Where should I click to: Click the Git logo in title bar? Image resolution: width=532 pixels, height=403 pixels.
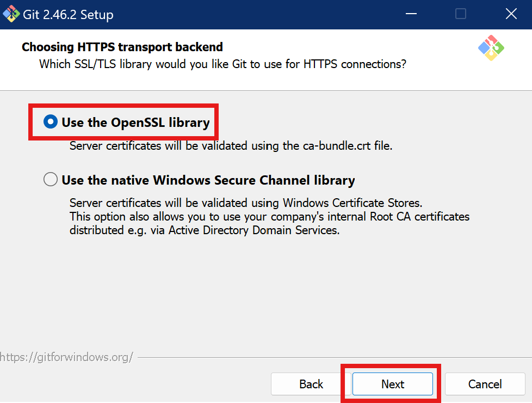tap(11, 14)
